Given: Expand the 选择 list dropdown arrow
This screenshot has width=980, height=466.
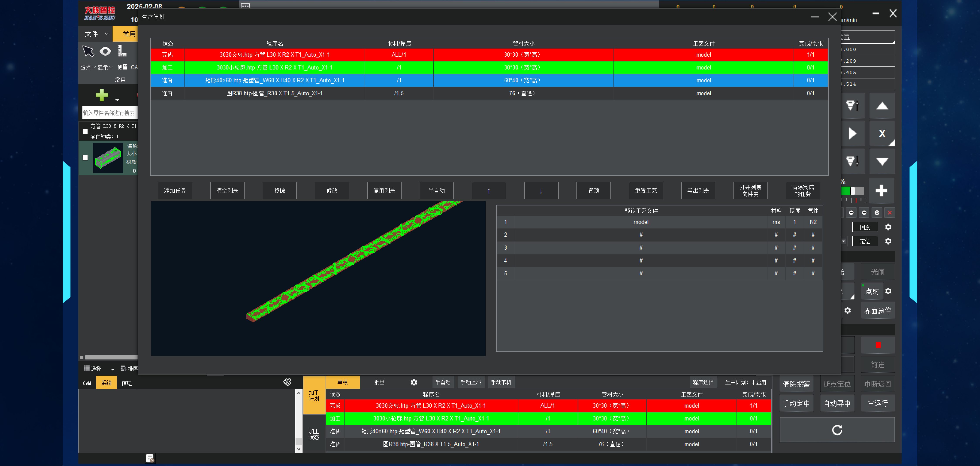Looking at the screenshot, I should 112,369.
